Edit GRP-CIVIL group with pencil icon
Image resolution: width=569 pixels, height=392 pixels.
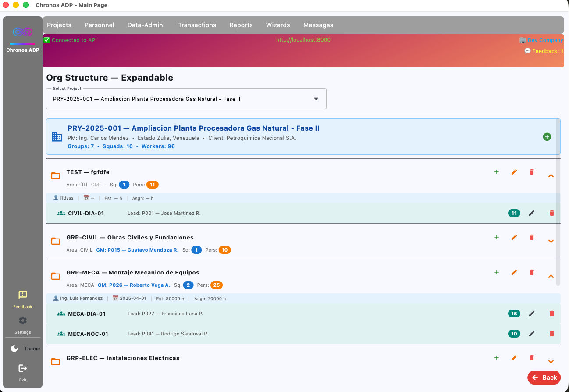pos(514,237)
